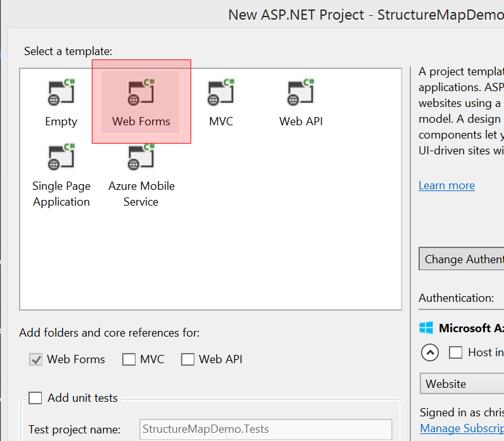Check the Add unit tests box
The image size is (504, 441).
point(35,398)
